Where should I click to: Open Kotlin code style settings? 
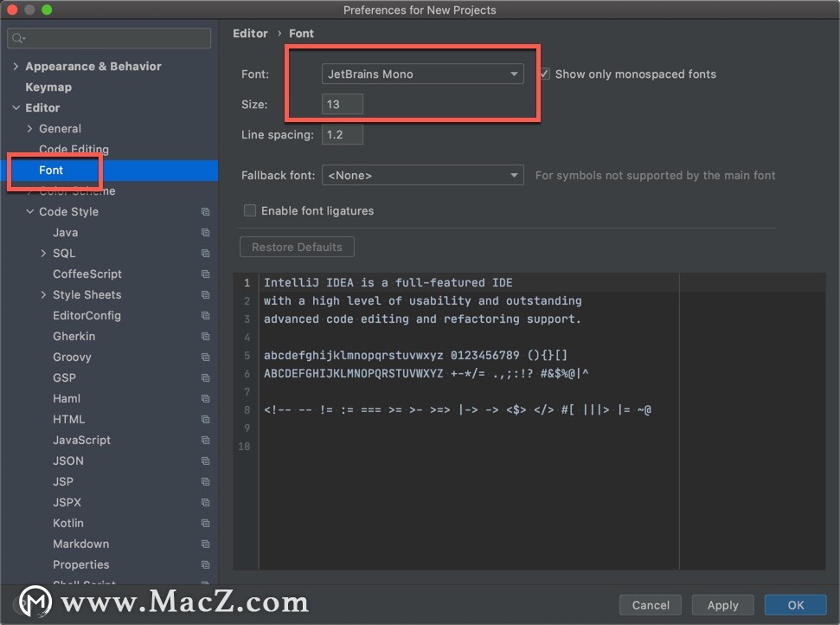[68, 523]
